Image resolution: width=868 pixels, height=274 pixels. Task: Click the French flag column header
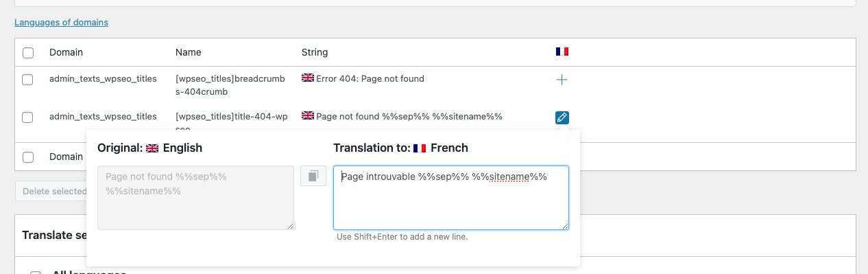(x=562, y=52)
